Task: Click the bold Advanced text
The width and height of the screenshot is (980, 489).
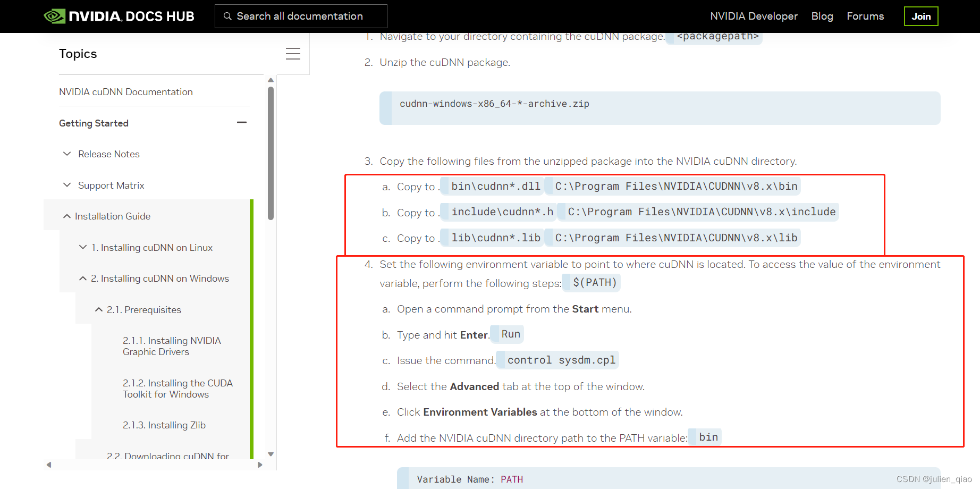Action: click(x=475, y=386)
